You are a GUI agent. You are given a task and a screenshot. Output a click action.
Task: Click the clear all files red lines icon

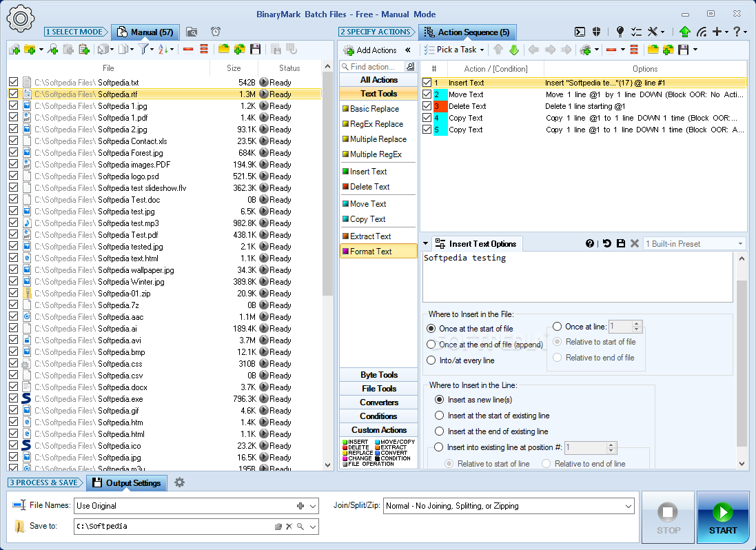204,50
